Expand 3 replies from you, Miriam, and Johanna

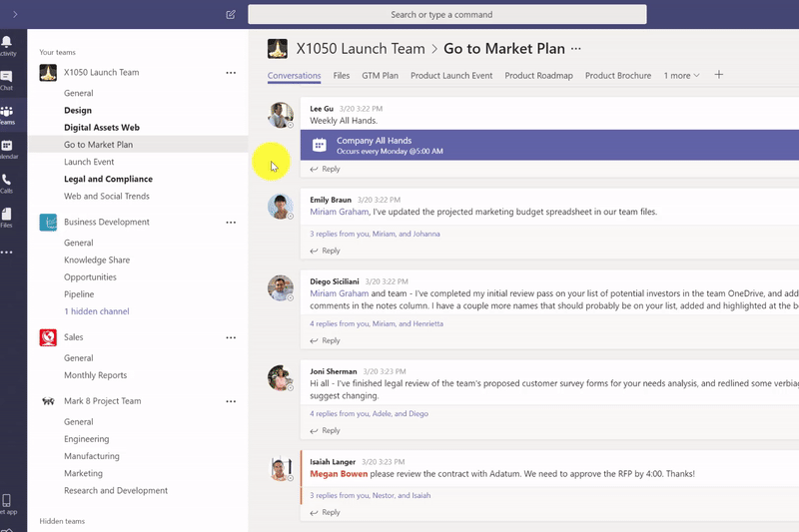tap(375, 234)
